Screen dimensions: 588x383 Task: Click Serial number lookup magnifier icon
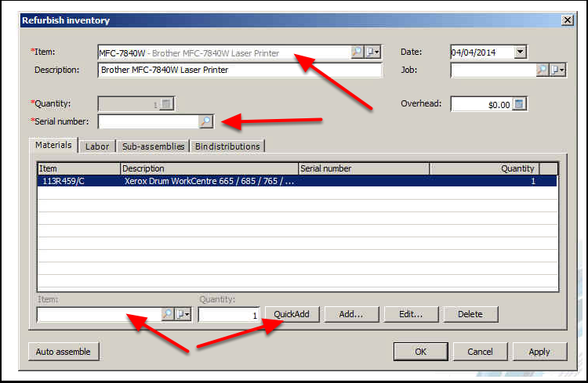click(x=206, y=121)
